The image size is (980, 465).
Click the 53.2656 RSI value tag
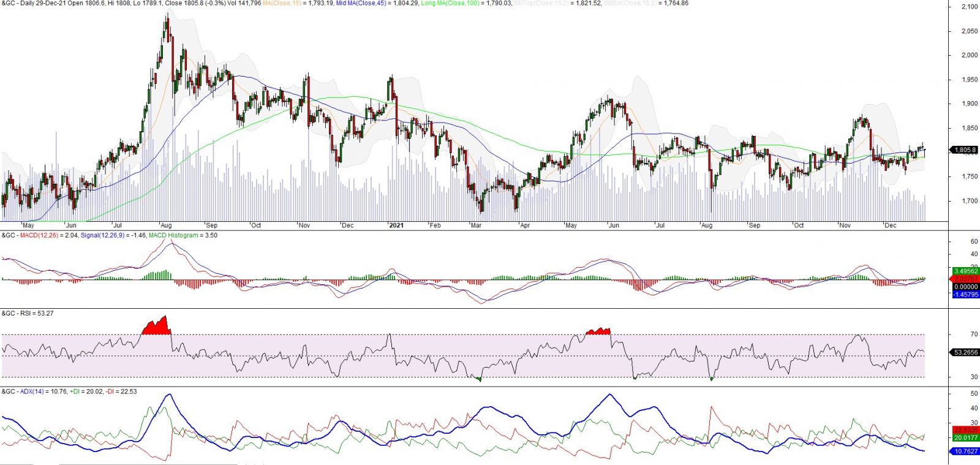(964, 352)
